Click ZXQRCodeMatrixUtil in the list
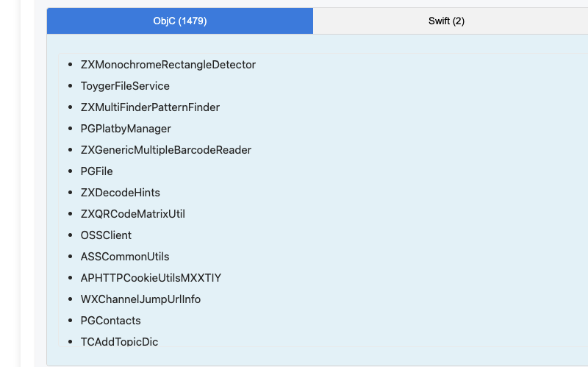The width and height of the screenshot is (588, 367). [x=133, y=214]
